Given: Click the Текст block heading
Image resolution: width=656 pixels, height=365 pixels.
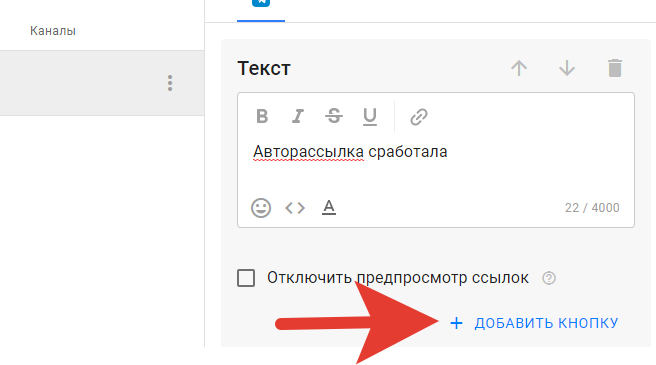Looking at the screenshot, I should tap(264, 68).
